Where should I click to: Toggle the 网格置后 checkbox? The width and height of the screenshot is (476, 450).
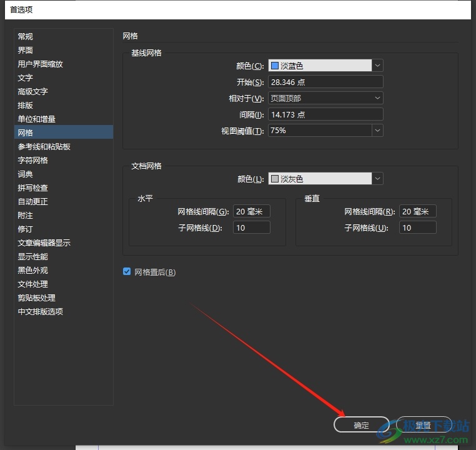127,271
